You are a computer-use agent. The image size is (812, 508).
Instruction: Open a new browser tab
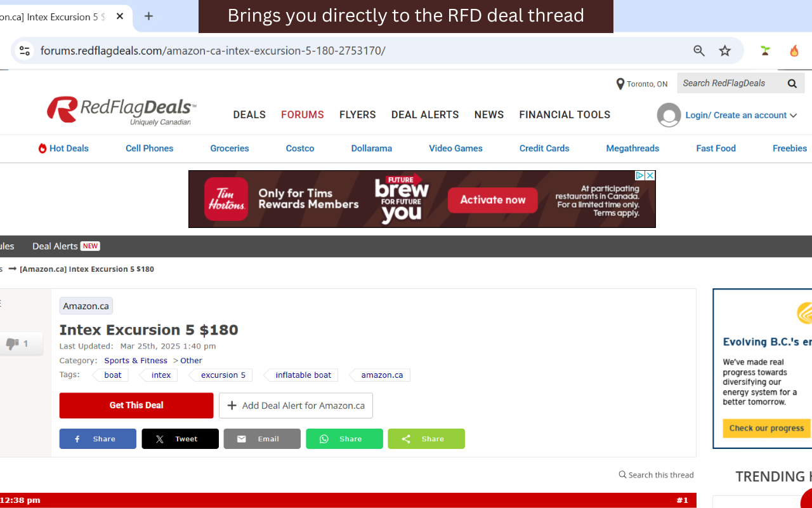click(x=148, y=17)
